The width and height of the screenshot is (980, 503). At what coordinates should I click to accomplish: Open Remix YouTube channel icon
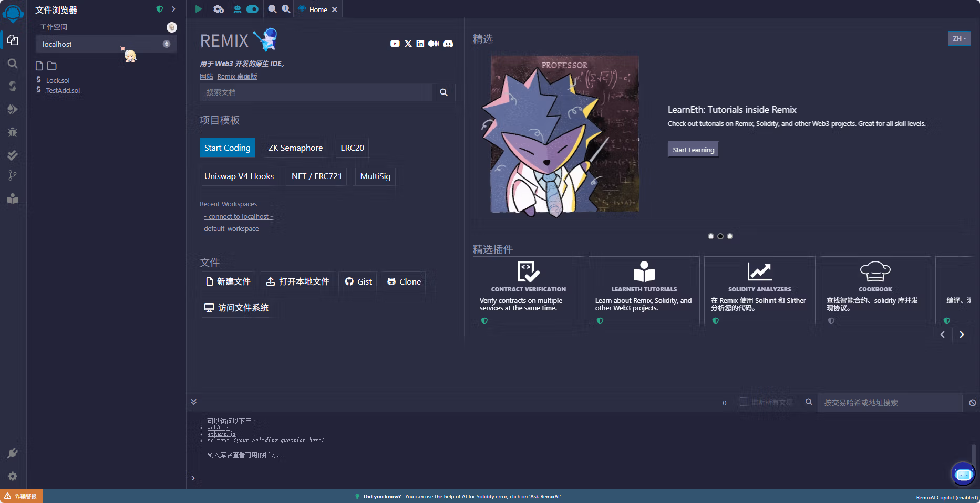coord(395,44)
